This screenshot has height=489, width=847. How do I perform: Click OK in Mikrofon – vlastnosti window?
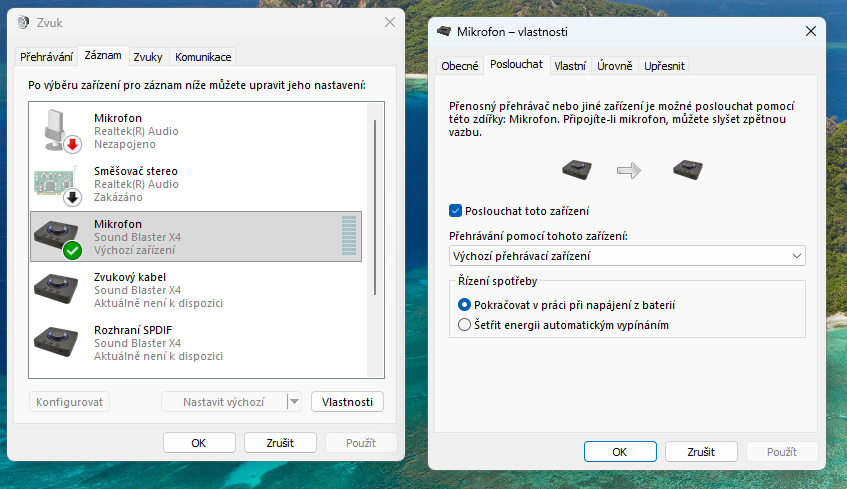pos(620,452)
